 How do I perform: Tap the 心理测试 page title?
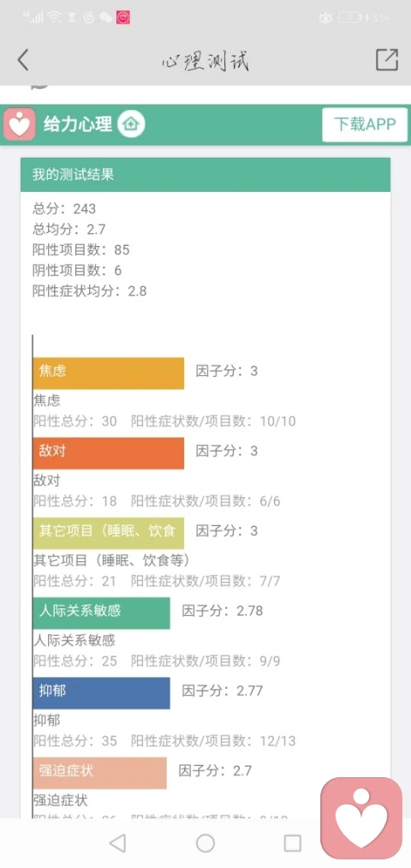tap(205, 60)
